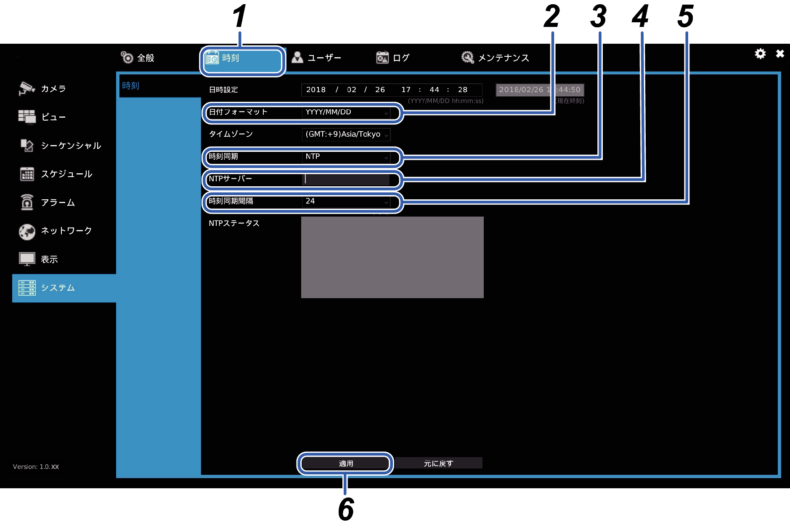Open the スケジュール menu label
Screen dimensions: 790x532
coord(66,174)
